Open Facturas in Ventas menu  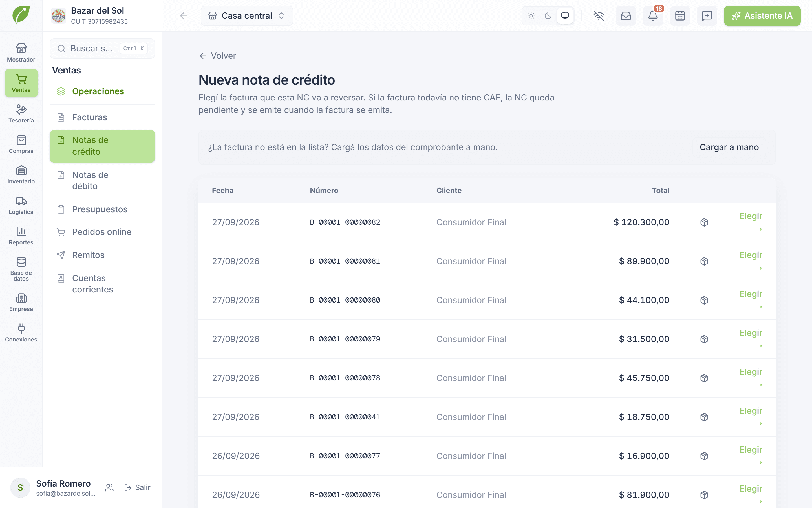[x=102, y=117]
